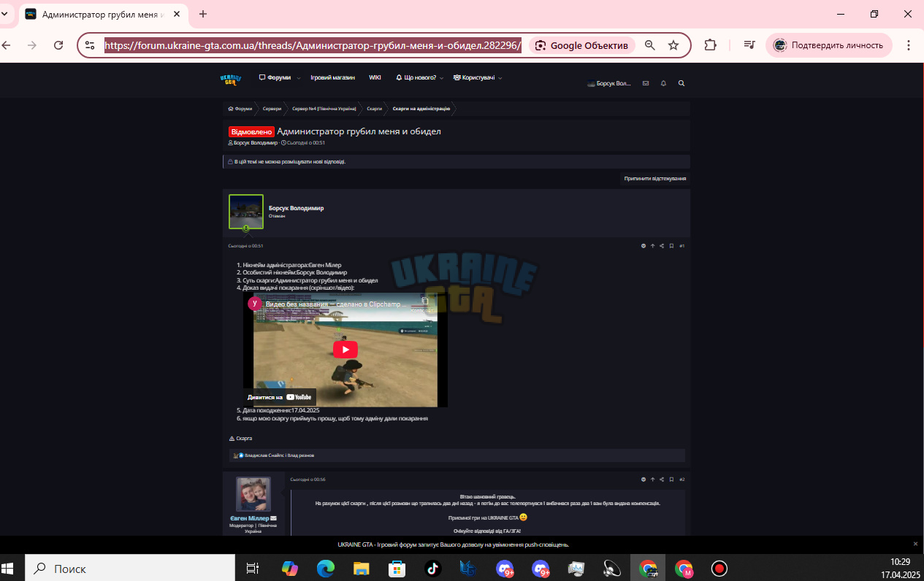Open the Що нового? menu item
This screenshot has width=924, height=581.
click(416, 77)
